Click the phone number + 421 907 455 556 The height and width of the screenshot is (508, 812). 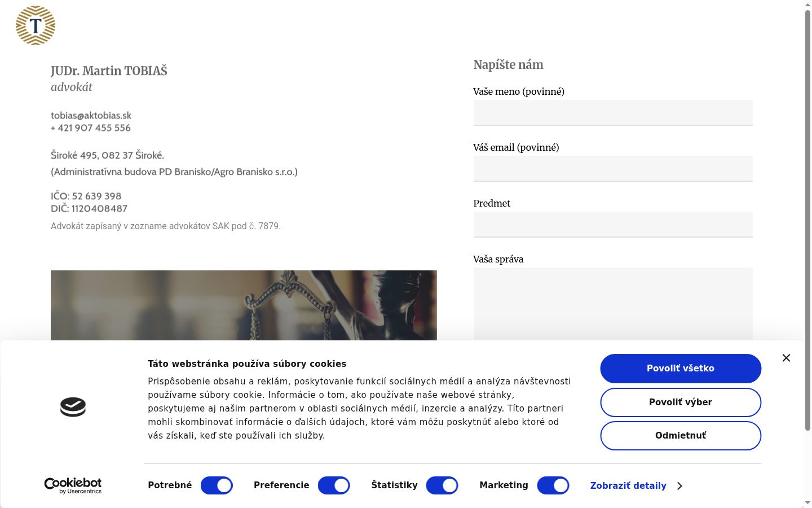point(91,128)
